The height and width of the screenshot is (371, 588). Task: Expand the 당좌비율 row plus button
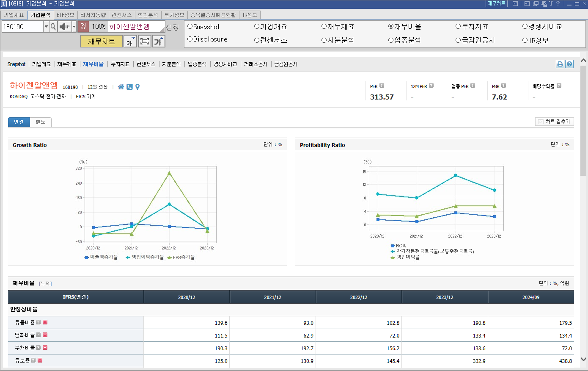click(x=45, y=335)
